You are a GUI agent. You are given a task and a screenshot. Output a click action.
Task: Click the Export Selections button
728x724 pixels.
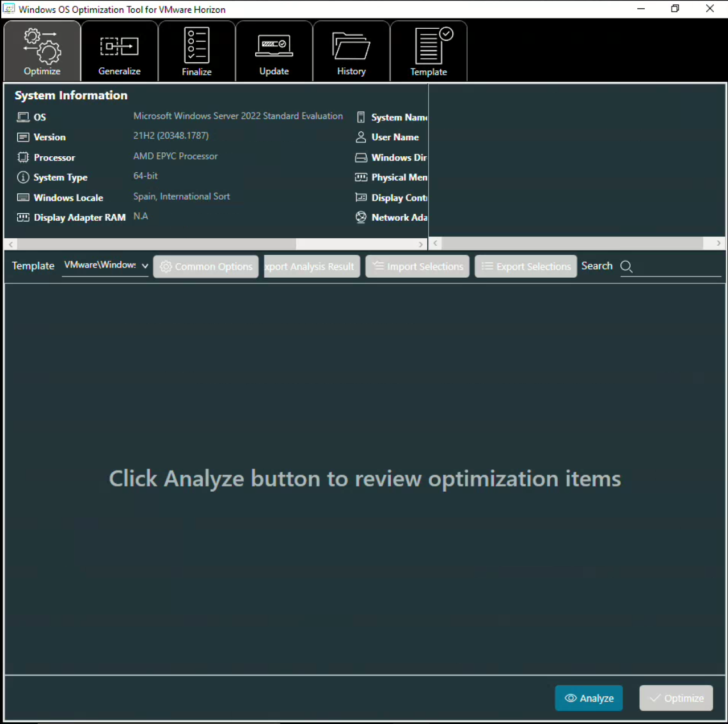(526, 266)
